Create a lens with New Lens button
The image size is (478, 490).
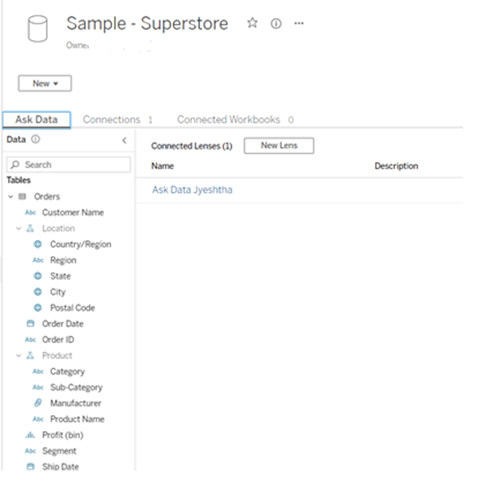point(279,146)
